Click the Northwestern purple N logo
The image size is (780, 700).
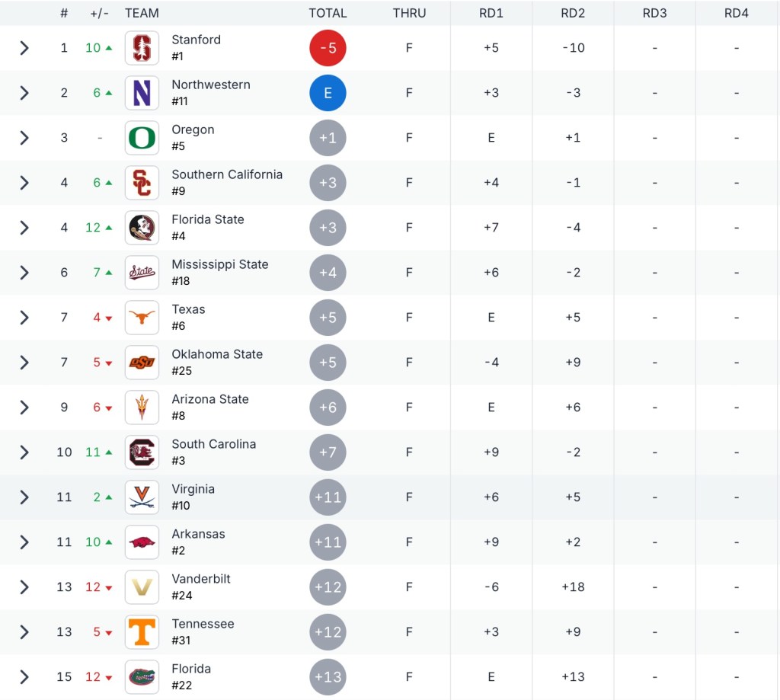142,93
